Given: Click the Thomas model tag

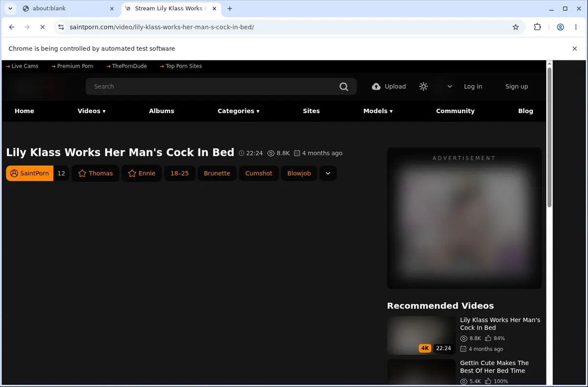Looking at the screenshot, I should click(x=96, y=173).
